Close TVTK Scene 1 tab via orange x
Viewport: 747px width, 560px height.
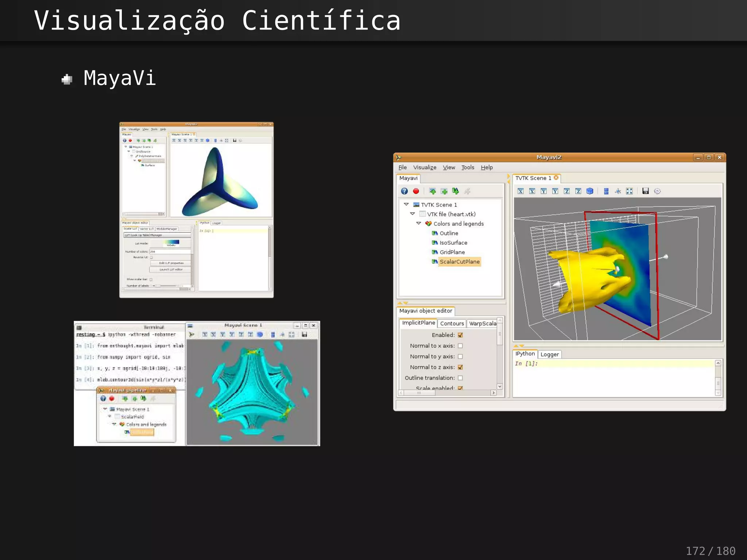556,178
